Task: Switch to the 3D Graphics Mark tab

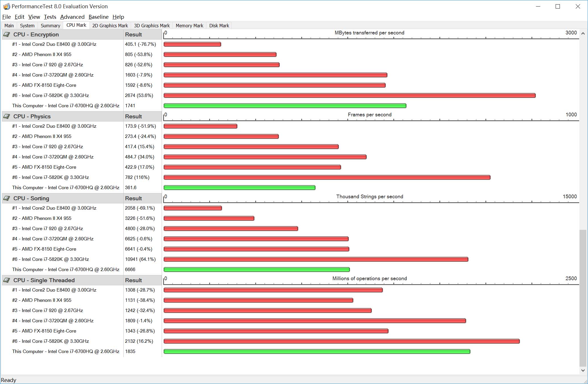Action: tap(152, 26)
